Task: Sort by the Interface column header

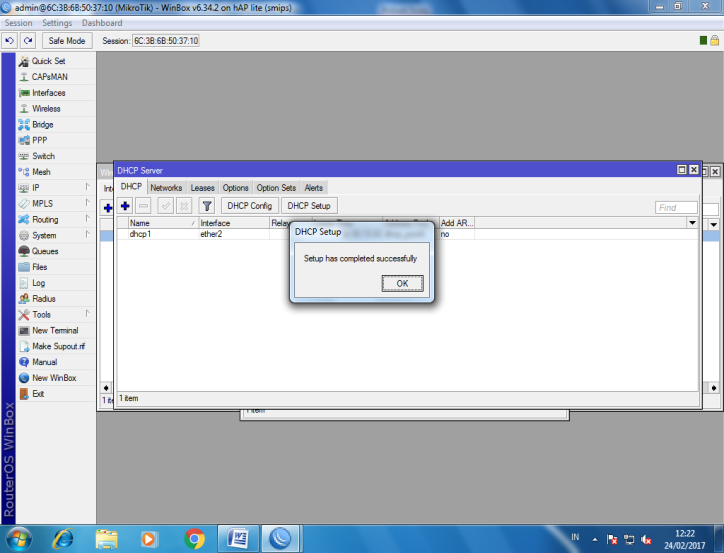Action: pyautogui.click(x=234, y=223)
